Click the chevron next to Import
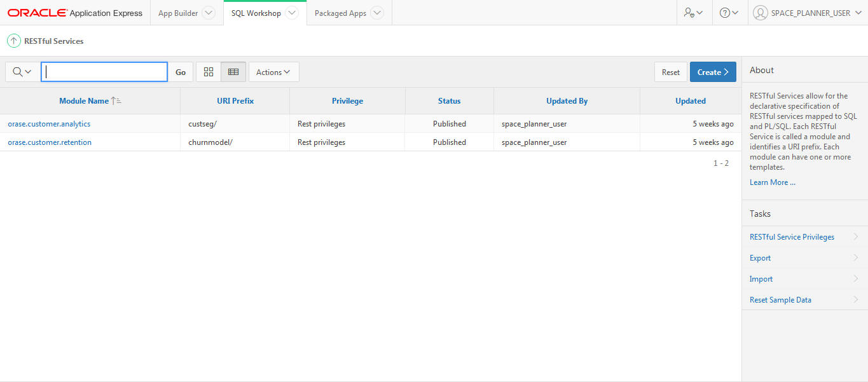The height and width of the screenshot is (382, 868). [856, 279]
